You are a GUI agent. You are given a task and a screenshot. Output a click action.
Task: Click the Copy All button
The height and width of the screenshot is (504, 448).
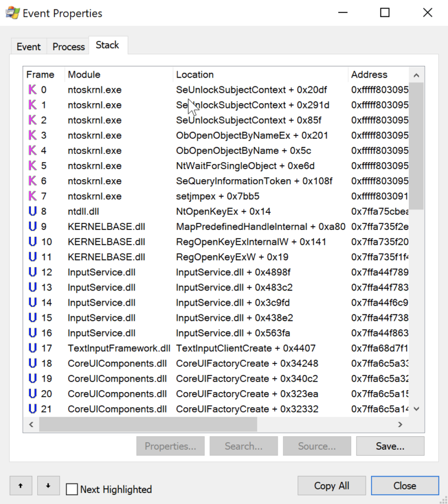point(331,485)
